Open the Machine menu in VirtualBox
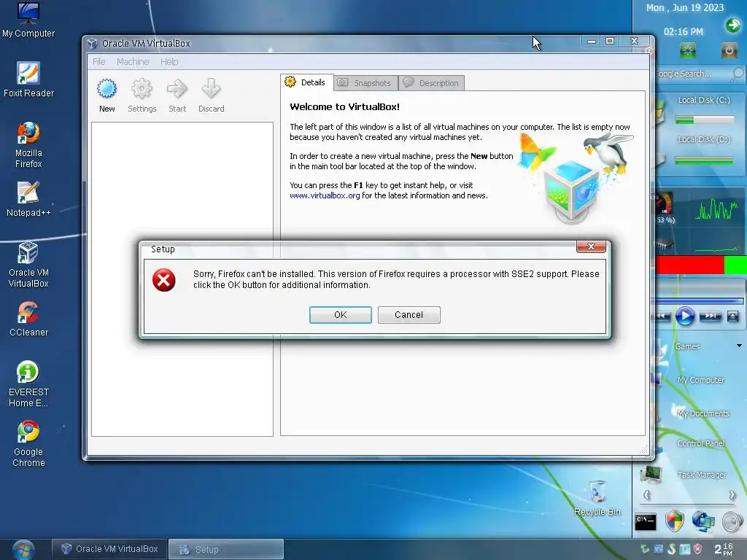This screenshot has width=747, height=560. [133, 62]
